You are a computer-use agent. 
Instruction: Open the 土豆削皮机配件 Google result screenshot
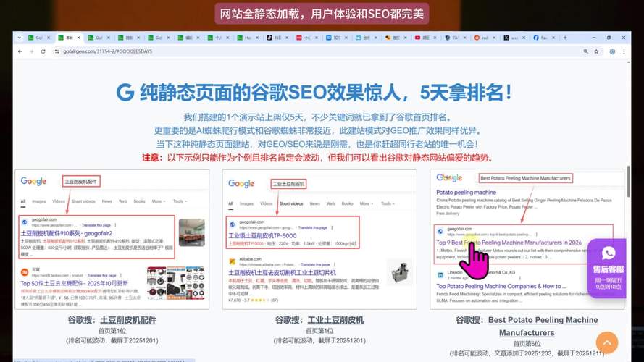112,239
